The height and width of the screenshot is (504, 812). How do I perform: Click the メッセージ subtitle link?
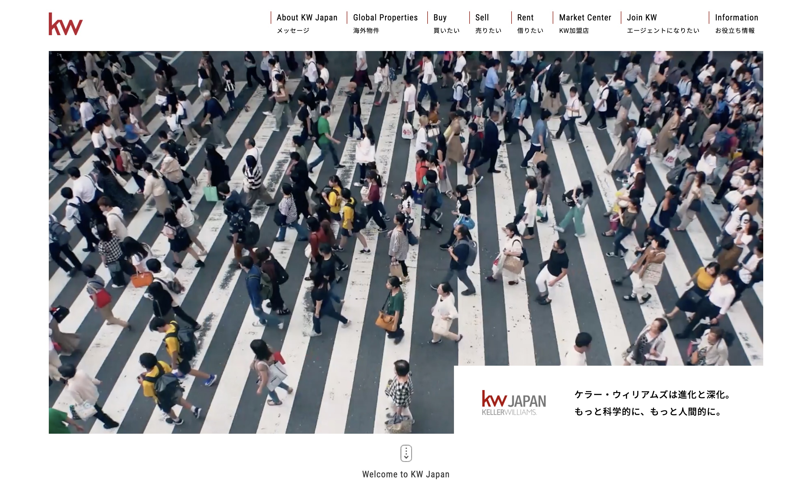tap(293, 31)
